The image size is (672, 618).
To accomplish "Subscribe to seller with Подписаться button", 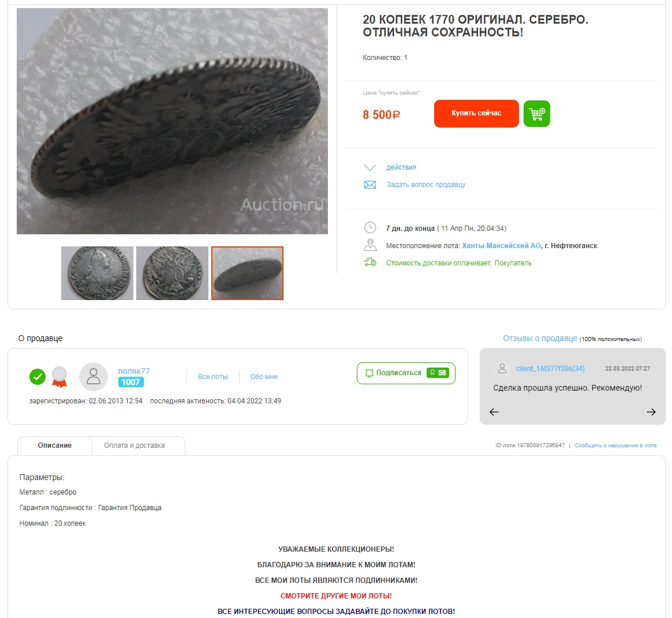I will pyautogui.click(x=406, y=373).
